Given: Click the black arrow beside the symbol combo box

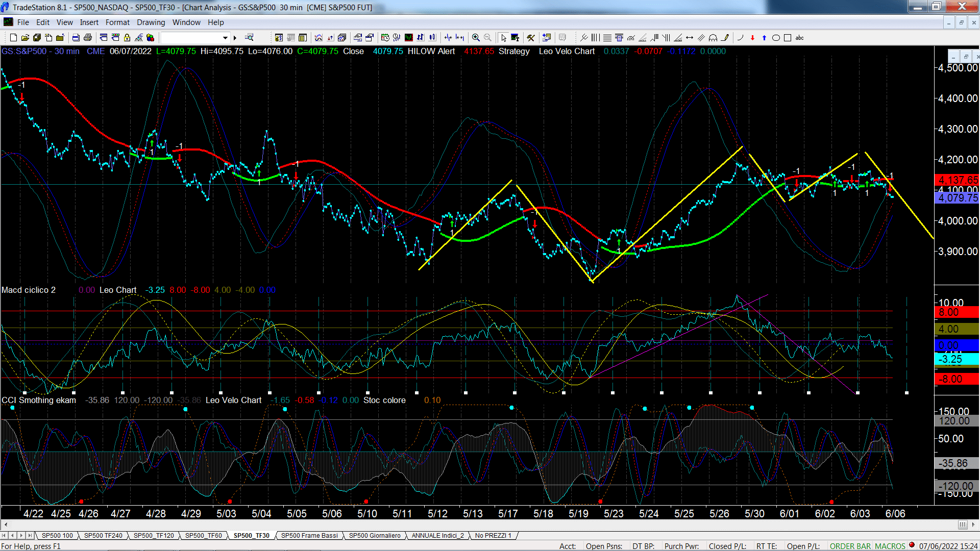Looking at the screenshot, I should (x=235, y=38).
